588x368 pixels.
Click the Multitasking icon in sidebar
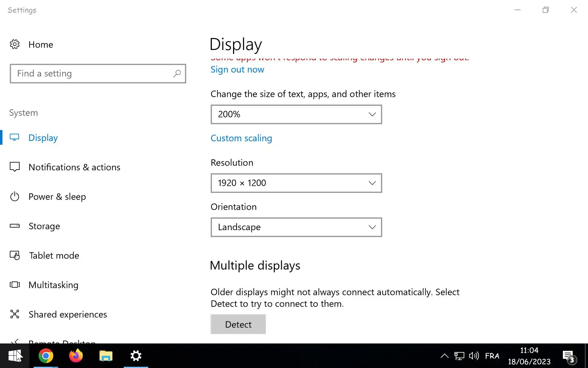point(14,285)
